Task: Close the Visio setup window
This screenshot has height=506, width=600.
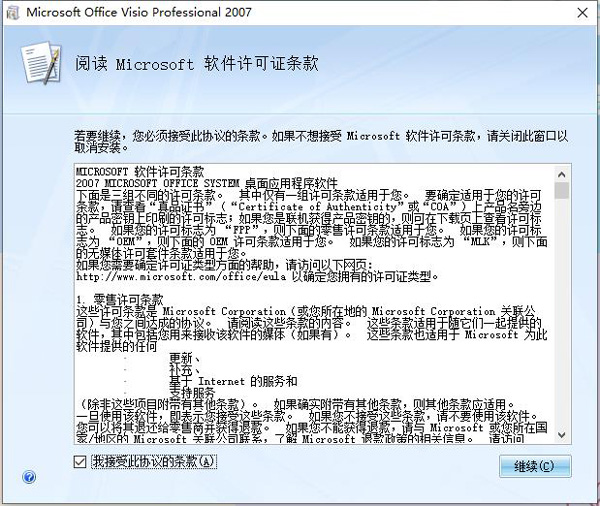Action: click(x=582, y=13)
